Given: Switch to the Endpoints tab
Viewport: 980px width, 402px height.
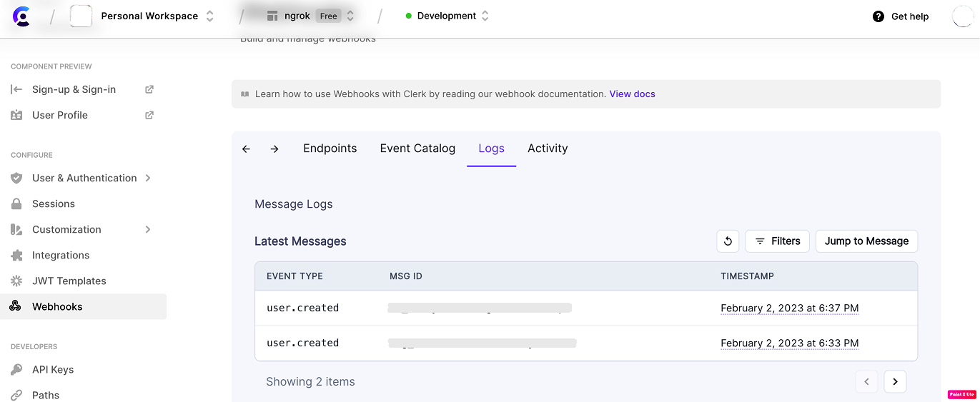Looking at the screenshot, I should (x=330, y=149).
